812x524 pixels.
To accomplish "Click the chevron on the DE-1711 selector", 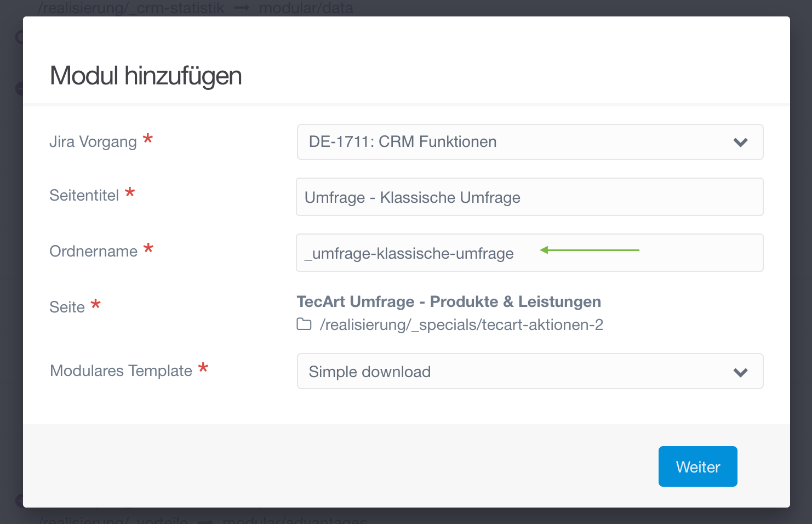I will coord(740,142).
